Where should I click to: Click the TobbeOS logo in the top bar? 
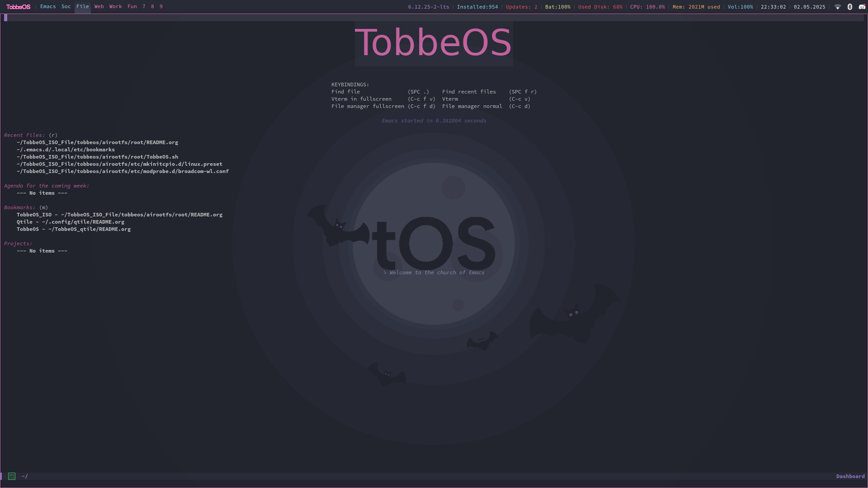pyautogui.click(x=18, y=7)
